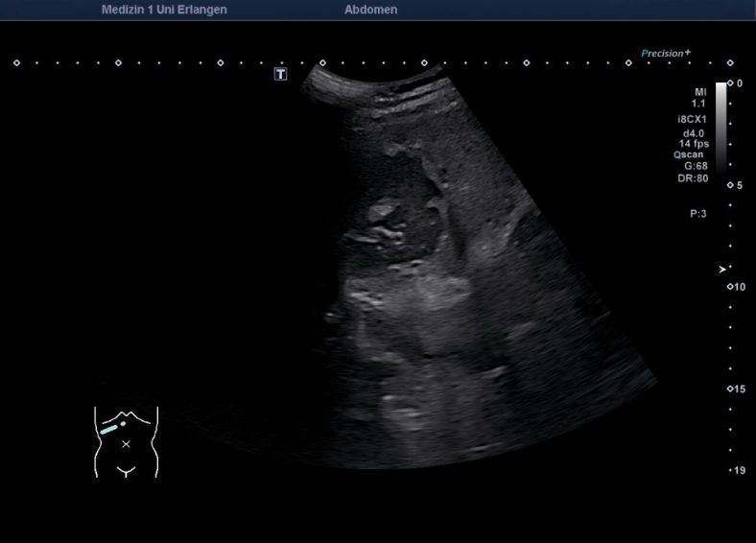Click the Precision+ logo
The image size is (756, 543).
coord(665,54)
